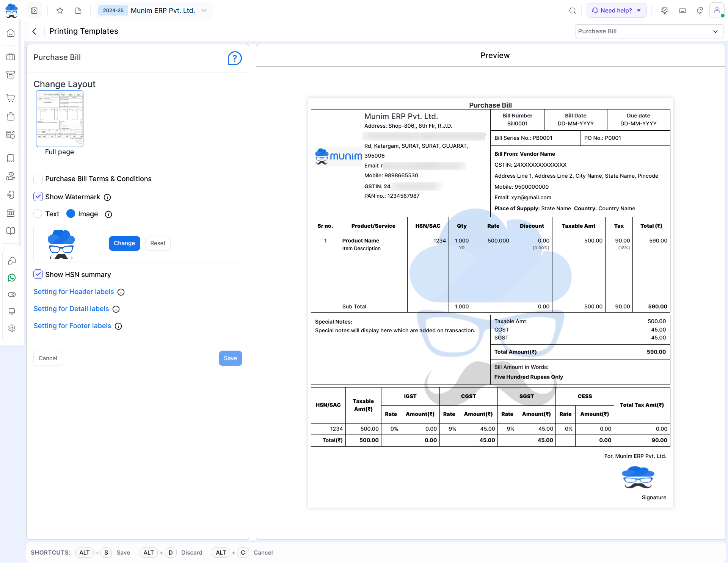Click the ALT + S Save shortcut hint
This screenshot has width=728, height=563.
pos(103,553)
